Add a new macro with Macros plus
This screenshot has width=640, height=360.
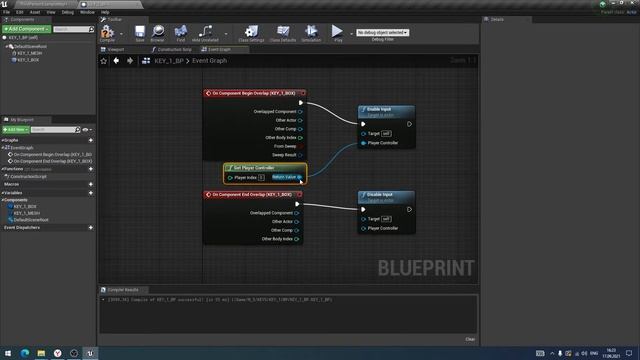click(91, 184)
